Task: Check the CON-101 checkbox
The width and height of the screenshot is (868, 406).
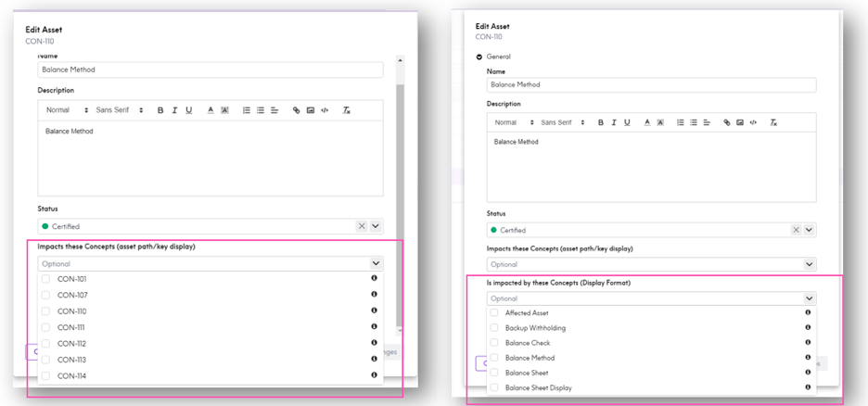Action: click(46, 279)
